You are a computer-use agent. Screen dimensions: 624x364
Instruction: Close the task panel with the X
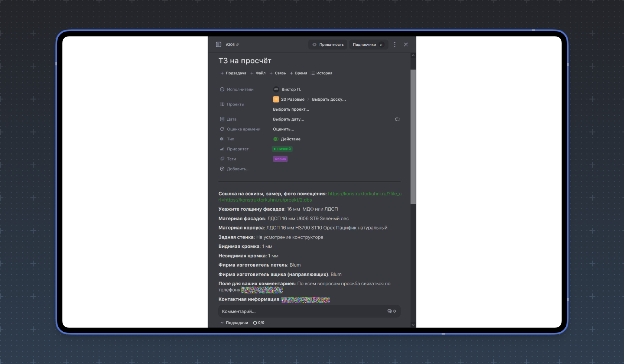tap(406, 45)
